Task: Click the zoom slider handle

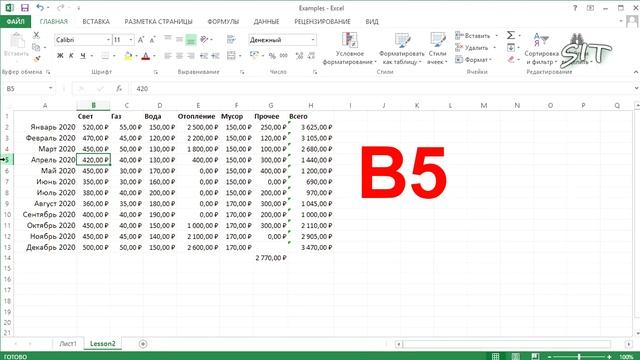Action: 579,357
